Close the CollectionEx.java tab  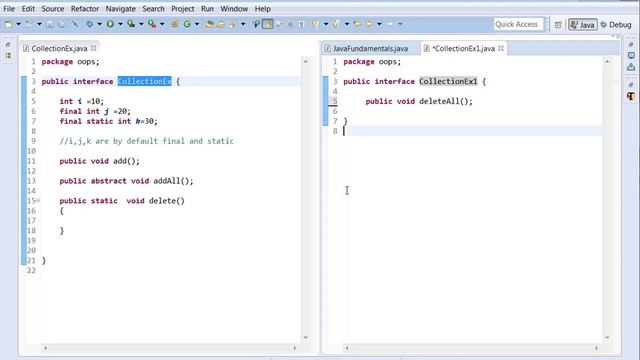93,48
